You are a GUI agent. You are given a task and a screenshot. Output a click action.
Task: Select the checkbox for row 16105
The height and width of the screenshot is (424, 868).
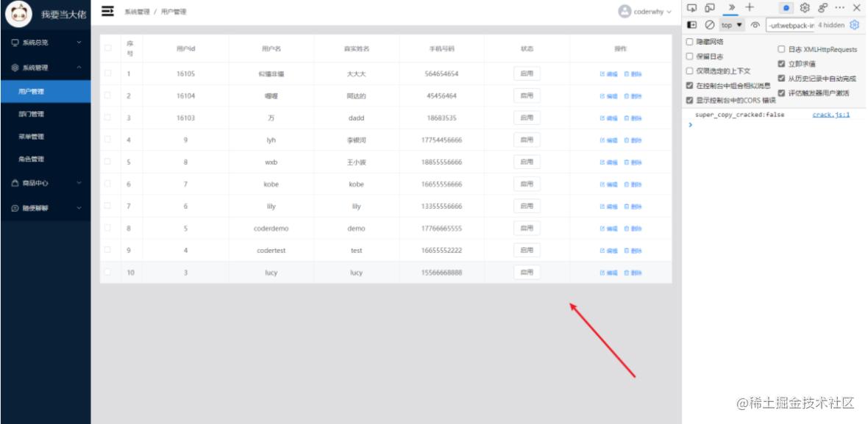(109, 73)
